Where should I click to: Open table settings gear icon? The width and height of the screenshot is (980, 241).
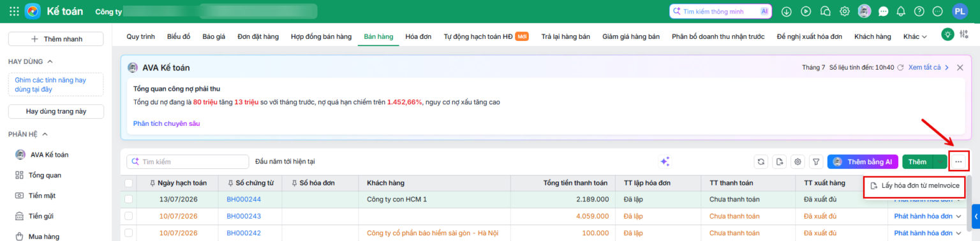[798, 162]
